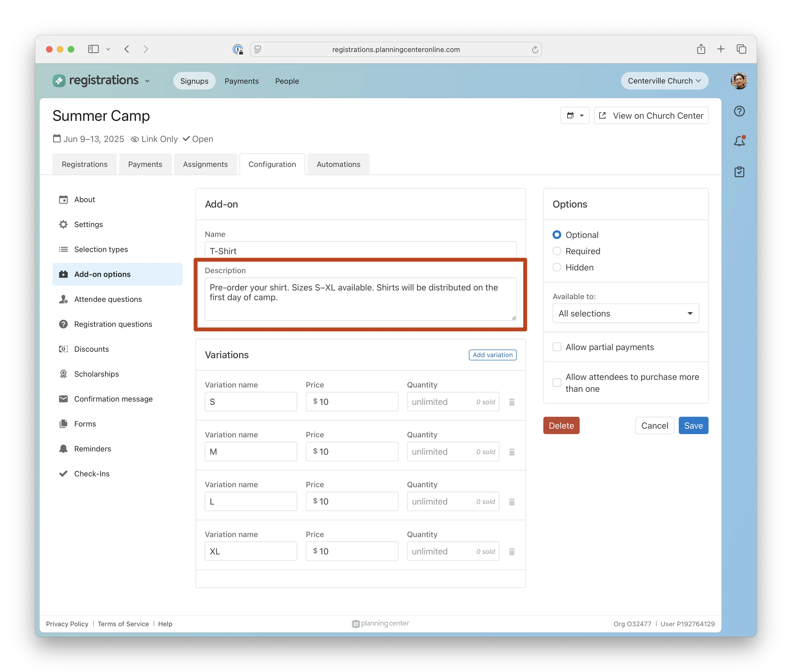Select the Configuration tab
This screenshot has width=792, height=672.
272,164
